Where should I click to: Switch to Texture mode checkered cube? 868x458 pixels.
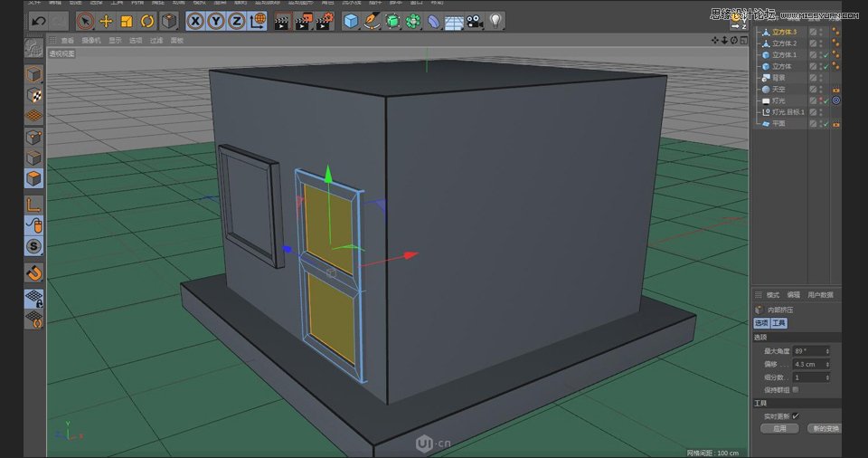tap(33, 95)
